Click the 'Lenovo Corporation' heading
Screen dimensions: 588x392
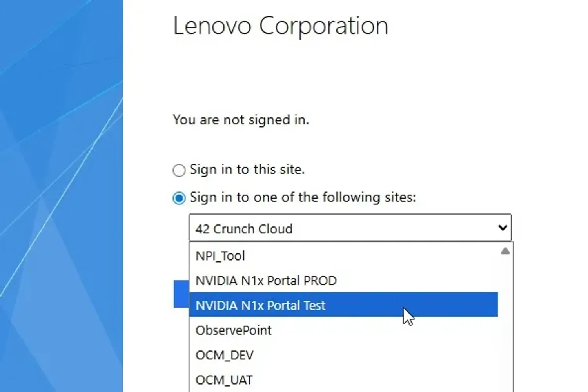pos(280,26)
